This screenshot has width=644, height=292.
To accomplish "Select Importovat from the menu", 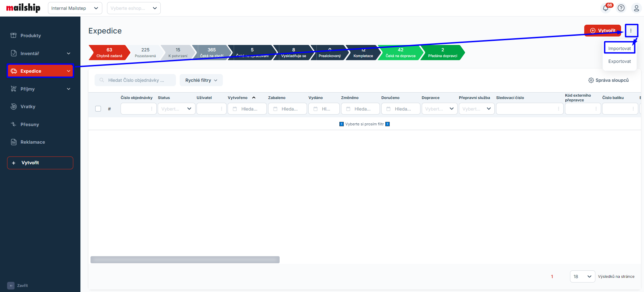I will click(x=619, y=48).
